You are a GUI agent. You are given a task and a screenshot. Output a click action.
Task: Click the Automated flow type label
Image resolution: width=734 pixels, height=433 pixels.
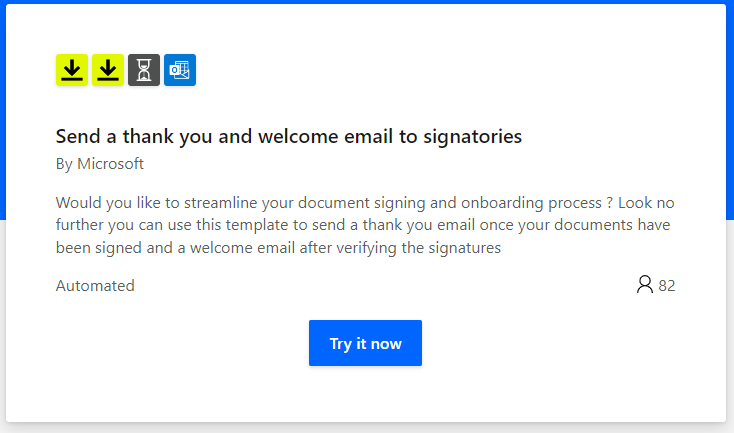(95, 286)
